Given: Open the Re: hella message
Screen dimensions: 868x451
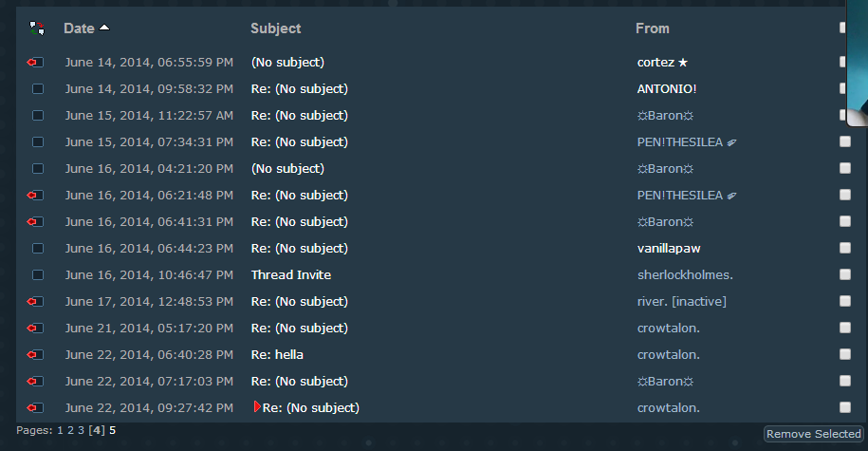Looking at the screenshot, I should tap(277, 355).
